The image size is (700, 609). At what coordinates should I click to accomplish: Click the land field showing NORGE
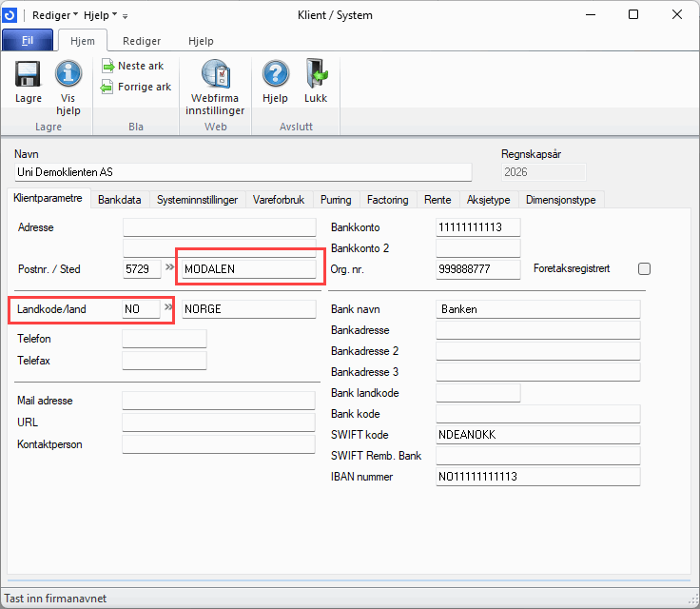pos(249,309)
